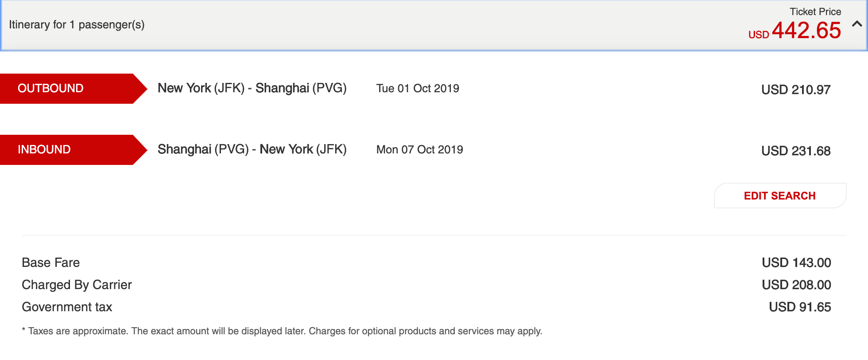Select the red INBOUND flight label
868x360 pixels.
(66, 149)
